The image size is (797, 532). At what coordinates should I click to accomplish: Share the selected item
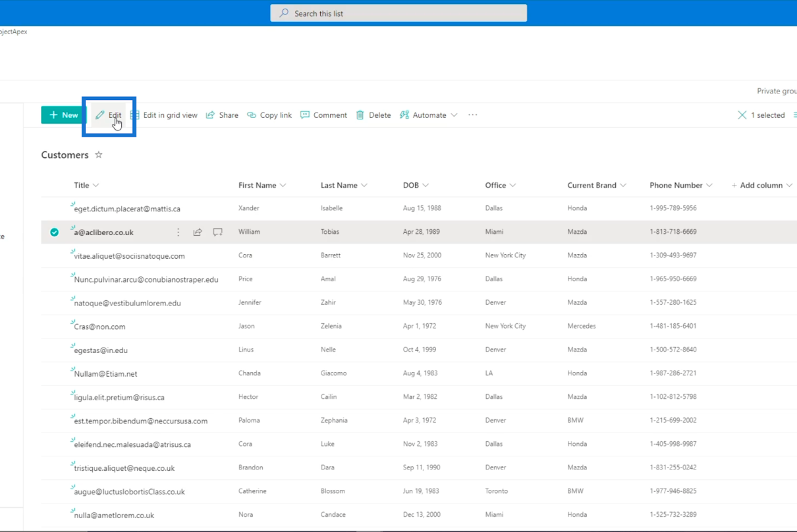[222, 115]
